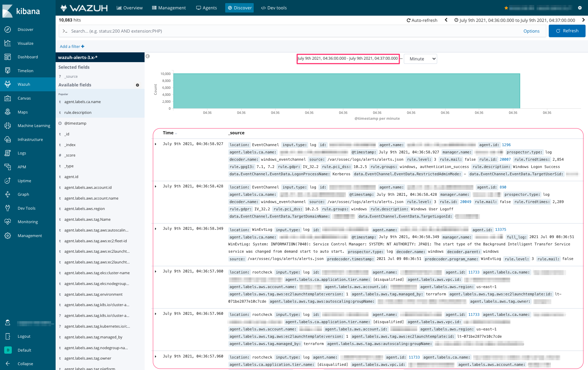Viewport: 588px width, 370px height.
Task: Click the gear icon beside Available fields
Action: (x=137, y=85)
